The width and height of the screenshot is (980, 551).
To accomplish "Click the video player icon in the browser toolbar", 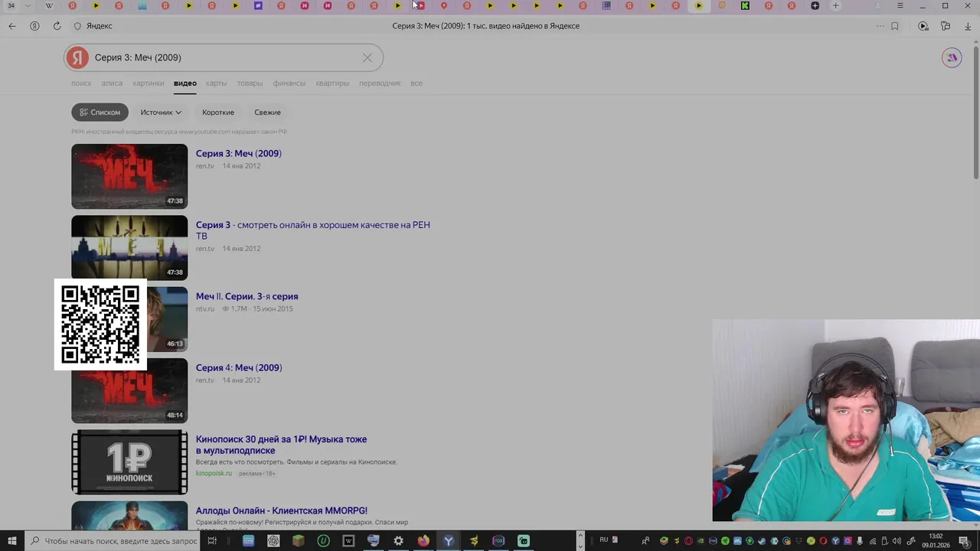I will click(923, 26).
